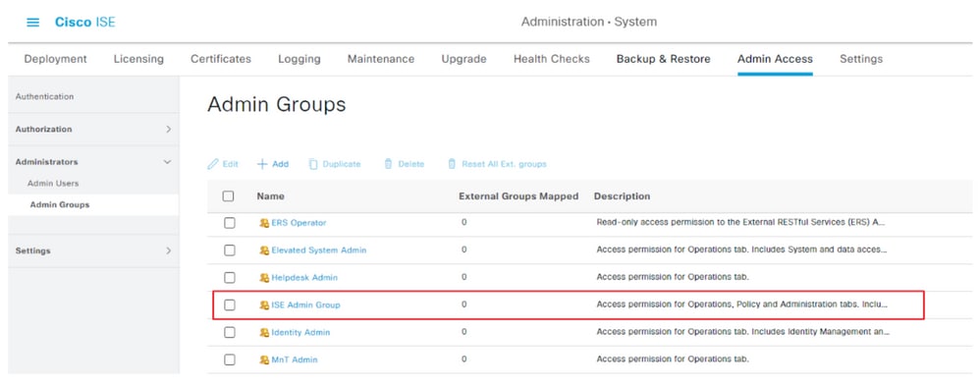
Task: Open the Elevated System Admin link
Action: coord(319,250)
